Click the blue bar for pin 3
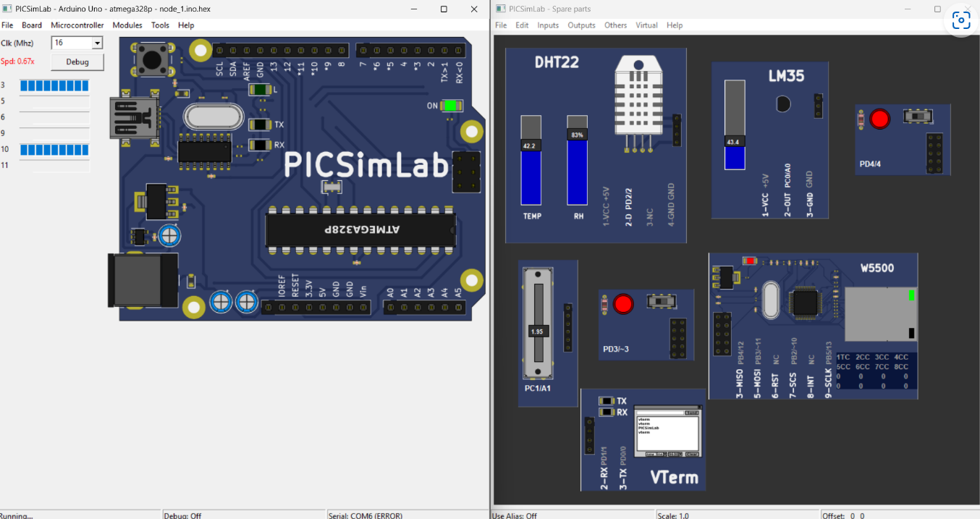The image size is (980, 519). 54,85
